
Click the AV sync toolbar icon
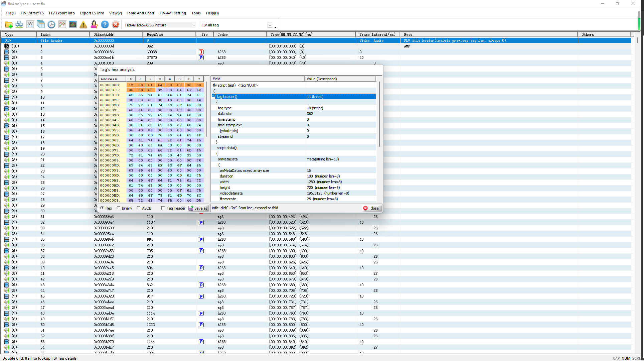30,25
